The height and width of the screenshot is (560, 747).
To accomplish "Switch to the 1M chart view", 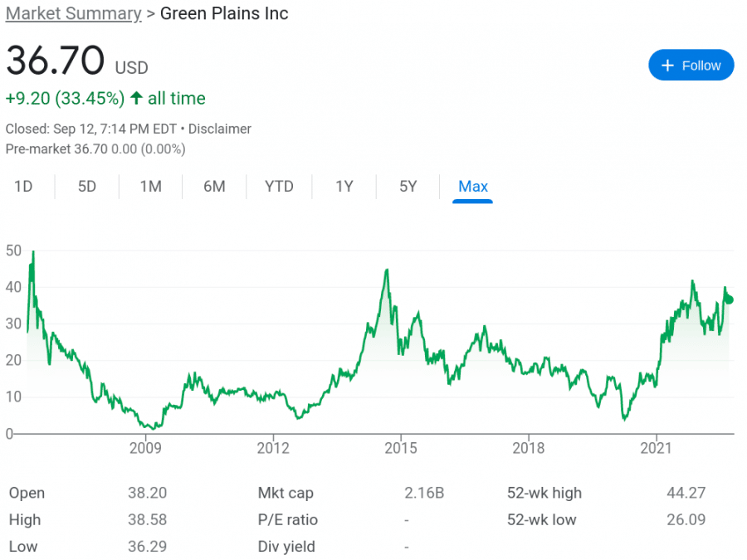I will pyautogui.click(x=150, y=187).
